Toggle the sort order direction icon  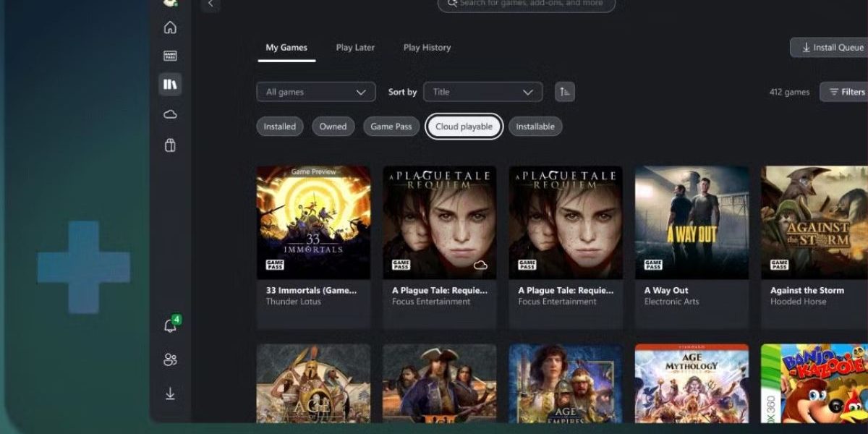point(565,92)
